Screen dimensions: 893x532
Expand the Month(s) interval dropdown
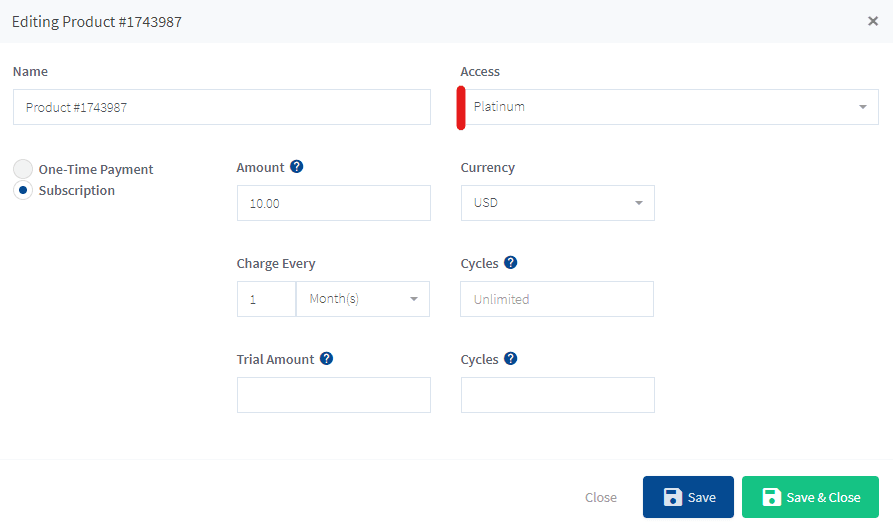363,299
